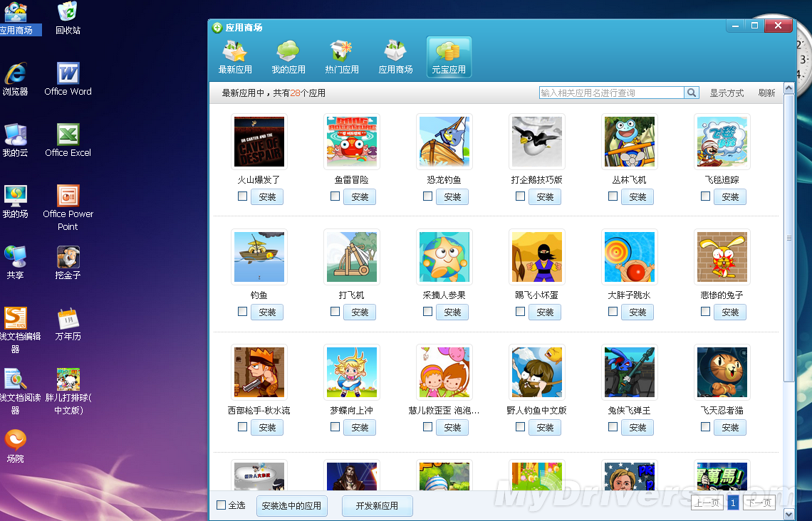Tick the checkbox for 恐龙钓鱼
812x521 pixels.
428,196
